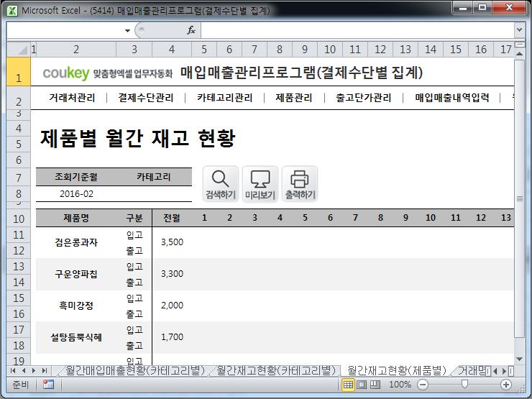
Task: Click the horizontal split box above scrollbar
Action: tap(519, 44)
